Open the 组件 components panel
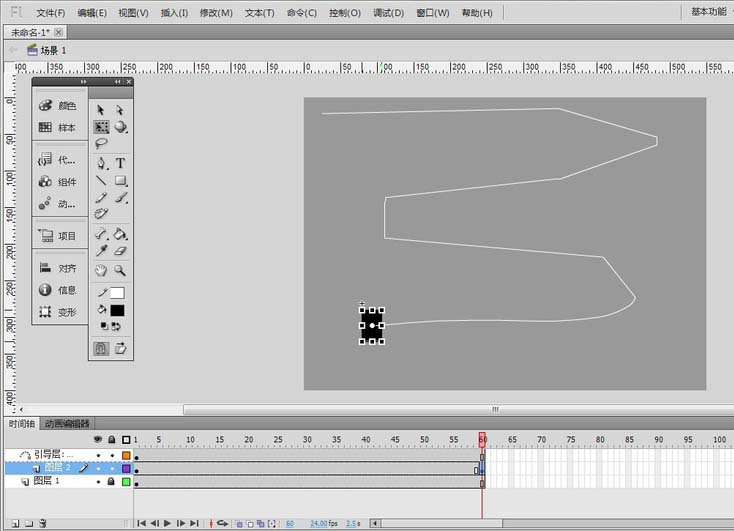This screenshot has width=734, height=531. pos(58,182)
